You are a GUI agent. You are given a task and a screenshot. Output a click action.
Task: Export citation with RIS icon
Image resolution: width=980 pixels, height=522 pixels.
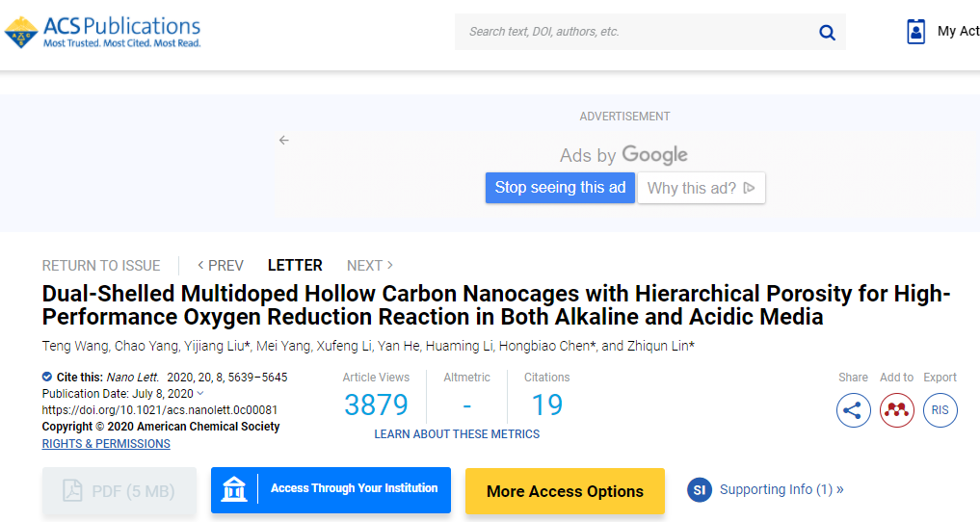[x=940, y=410]
